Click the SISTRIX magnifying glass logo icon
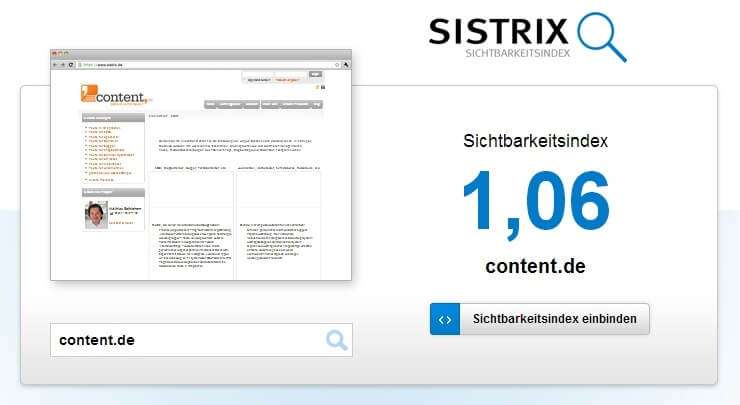 [602, 37]
